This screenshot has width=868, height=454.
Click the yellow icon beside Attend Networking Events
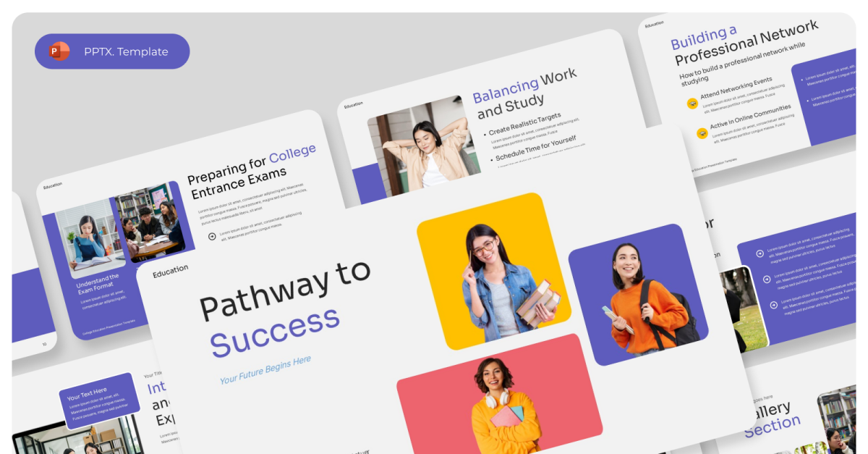[x=692, y=104]
